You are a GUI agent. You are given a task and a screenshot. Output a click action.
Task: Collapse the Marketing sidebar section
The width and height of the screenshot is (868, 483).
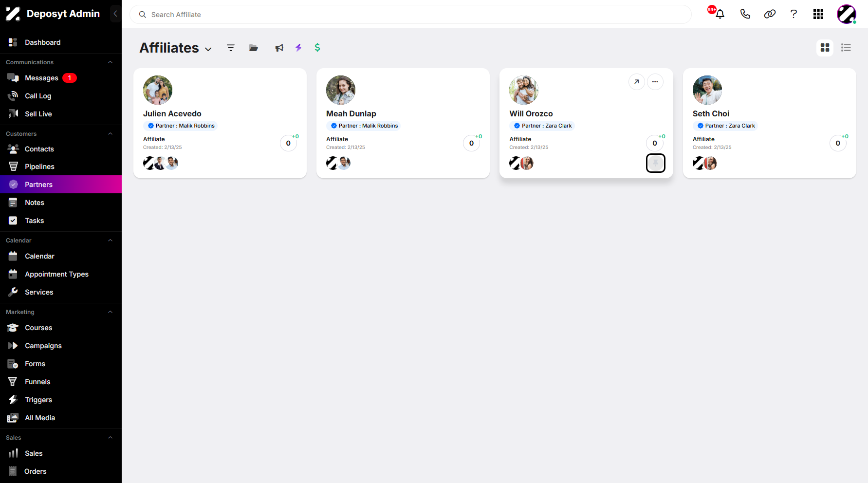111,312
